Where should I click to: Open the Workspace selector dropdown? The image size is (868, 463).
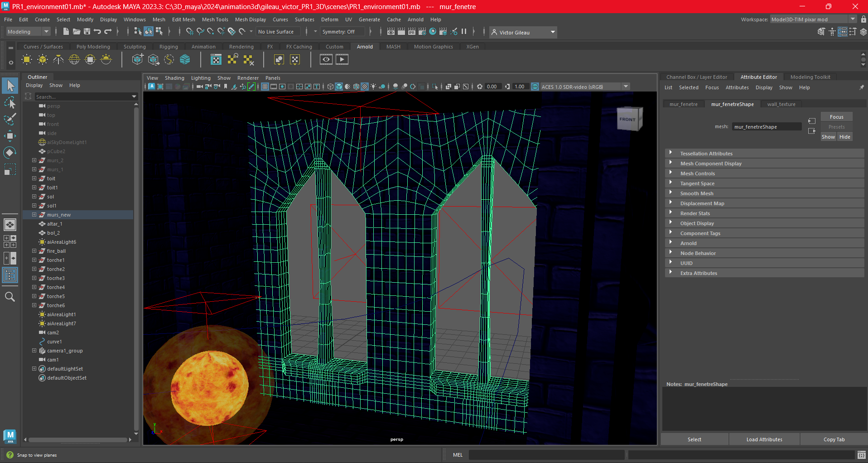click(814, 19)
